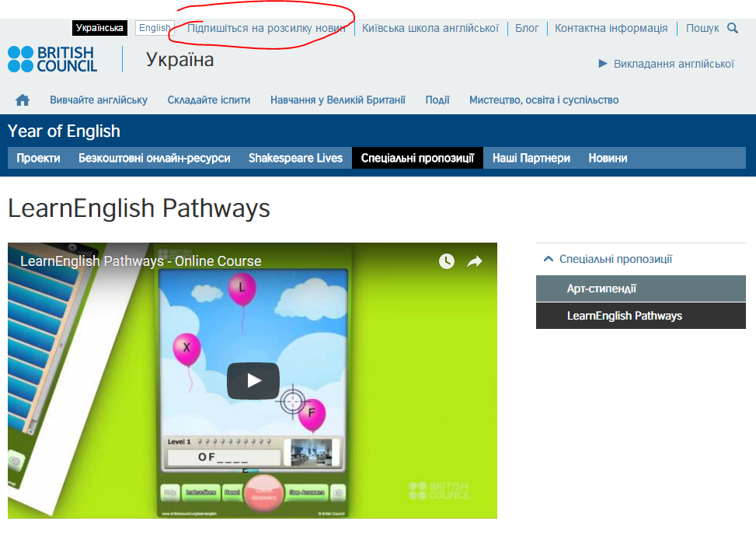This screenshot has height=535, width=756.
Task: Switch language to Українська
Action: click(99, 28)
